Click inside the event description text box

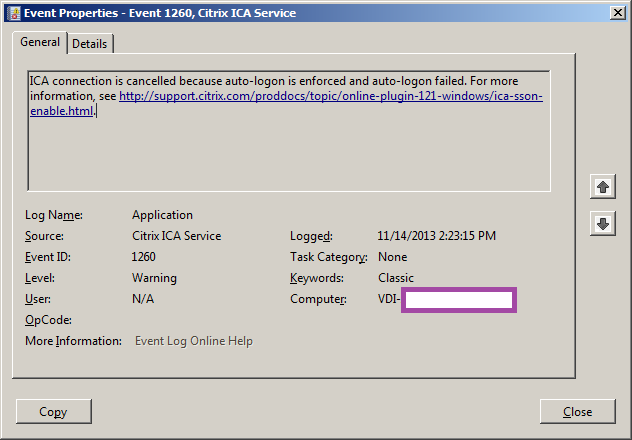pyautogui.click(x=288, y=150)
